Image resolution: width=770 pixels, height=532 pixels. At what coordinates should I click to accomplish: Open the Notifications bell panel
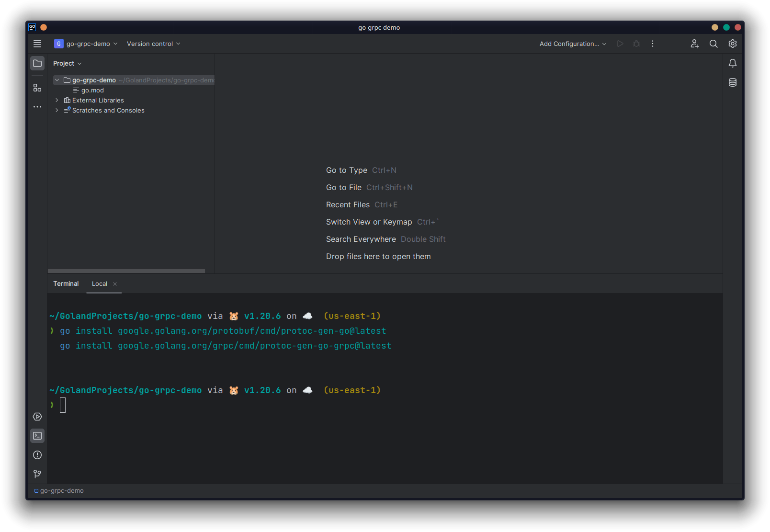733,63
